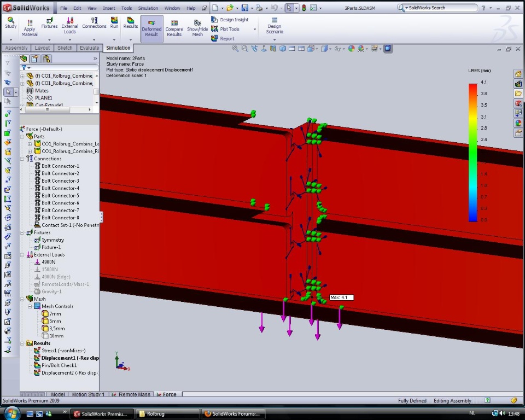The width and height of the screenshot is (525, 420).
Task: Select the suppressed 15000N load
Action: (46, 269)
